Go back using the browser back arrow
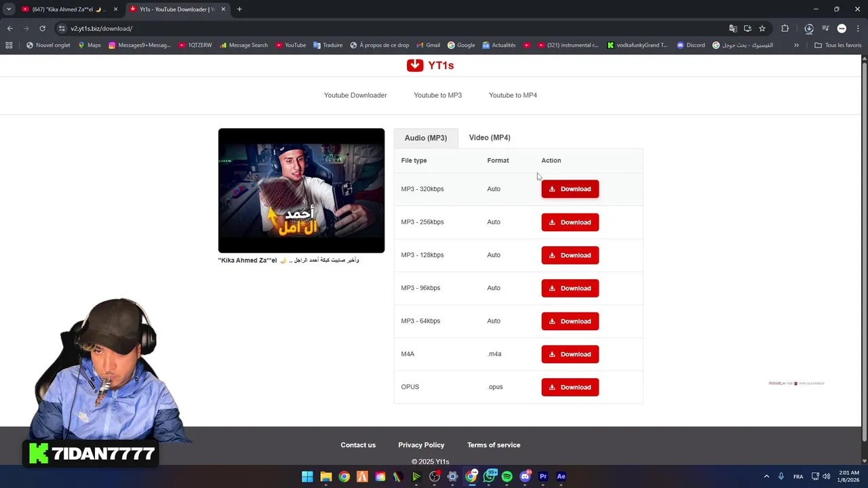 click(9, 28)
